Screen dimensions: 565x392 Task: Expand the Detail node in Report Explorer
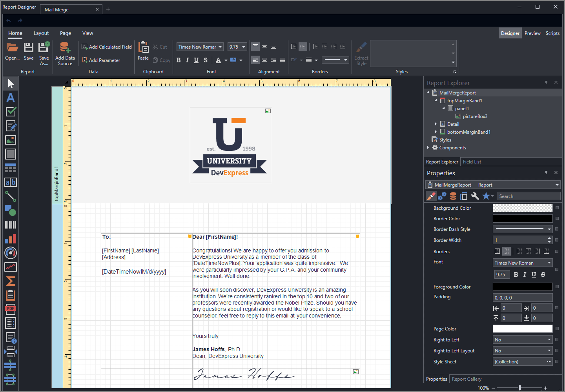pyautogui.click(x=436, y=124)
